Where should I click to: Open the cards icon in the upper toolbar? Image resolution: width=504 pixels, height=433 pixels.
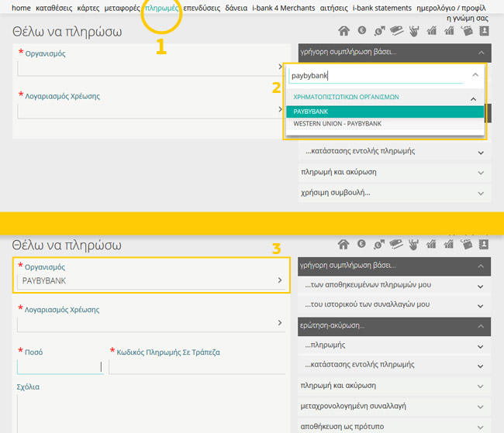click(396, 31)
